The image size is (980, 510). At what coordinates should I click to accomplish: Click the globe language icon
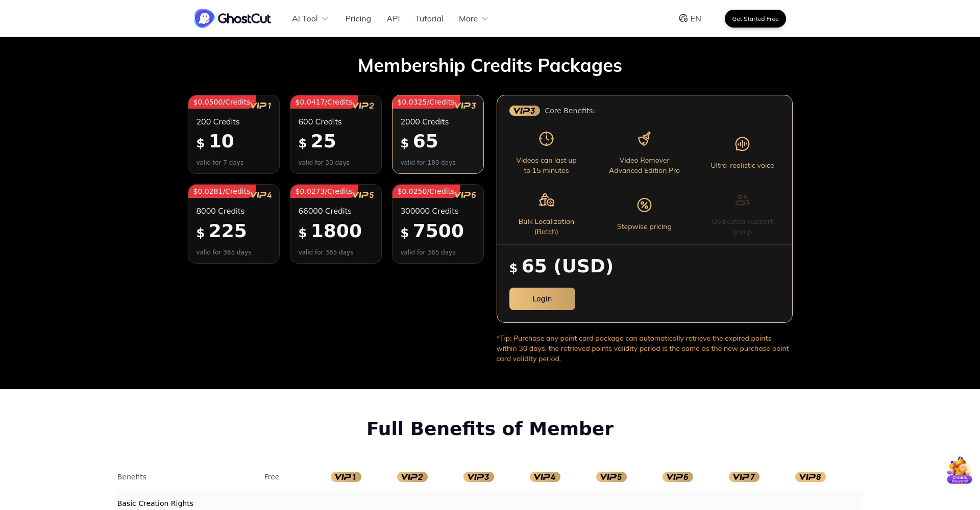(683, 18)
